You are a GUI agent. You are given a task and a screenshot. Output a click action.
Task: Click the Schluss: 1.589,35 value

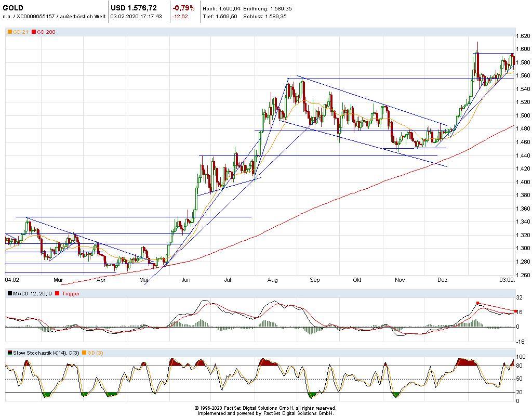pyautogui.click(x=268, y=16)
